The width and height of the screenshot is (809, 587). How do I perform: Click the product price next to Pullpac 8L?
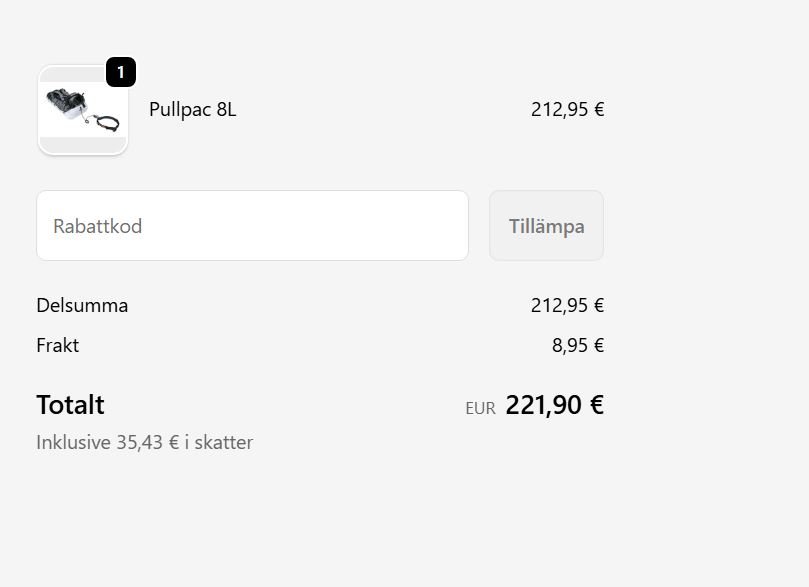567,110
